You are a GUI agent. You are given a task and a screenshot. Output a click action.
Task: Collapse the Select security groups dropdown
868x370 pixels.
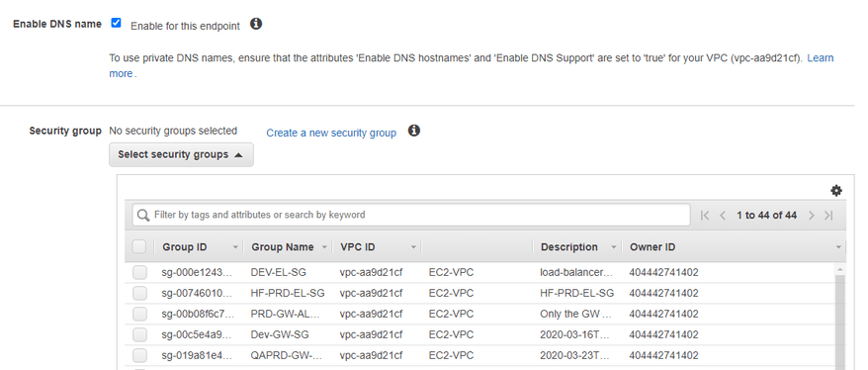pos(181,154)
